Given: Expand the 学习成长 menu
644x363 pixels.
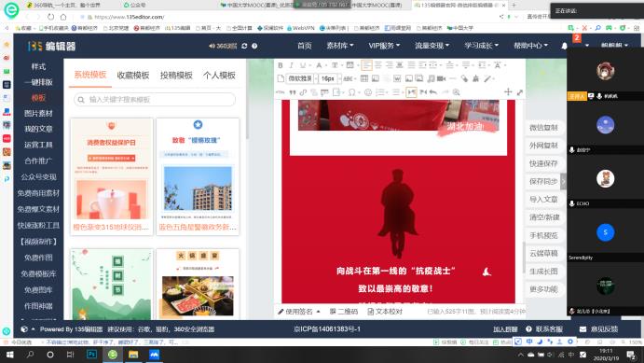Looking at the screenshot, I should click(x=481, y=46).
